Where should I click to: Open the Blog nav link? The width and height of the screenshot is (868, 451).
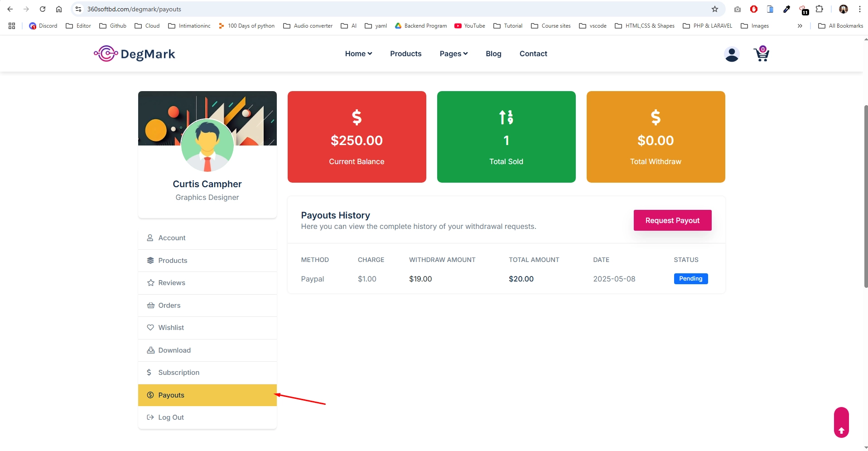[493, 53]
